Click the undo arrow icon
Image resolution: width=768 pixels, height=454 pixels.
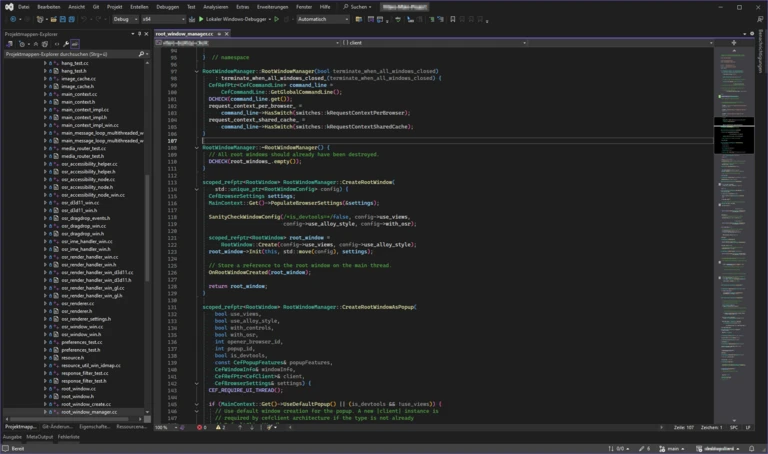tap(83, 19)
